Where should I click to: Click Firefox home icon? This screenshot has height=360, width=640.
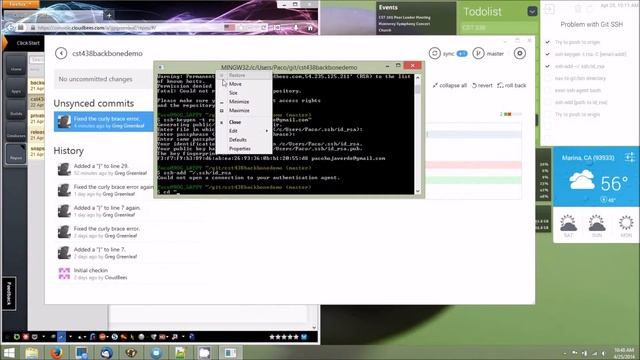coord(310,28)
